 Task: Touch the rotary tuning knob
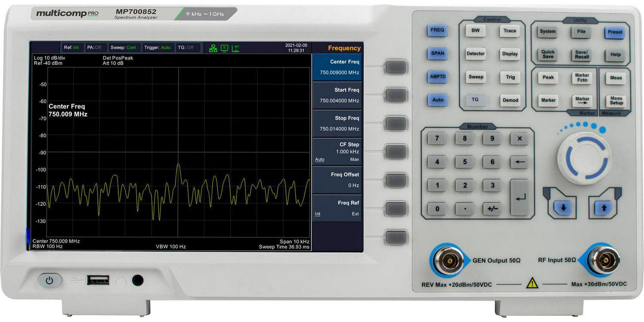click(x=584, y=158)
